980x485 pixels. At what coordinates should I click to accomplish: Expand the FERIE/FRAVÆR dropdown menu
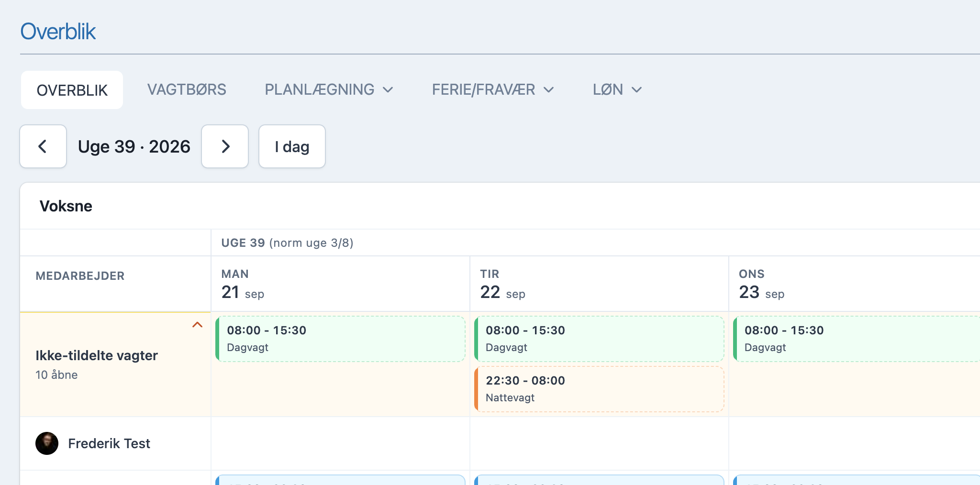point(493,89)
